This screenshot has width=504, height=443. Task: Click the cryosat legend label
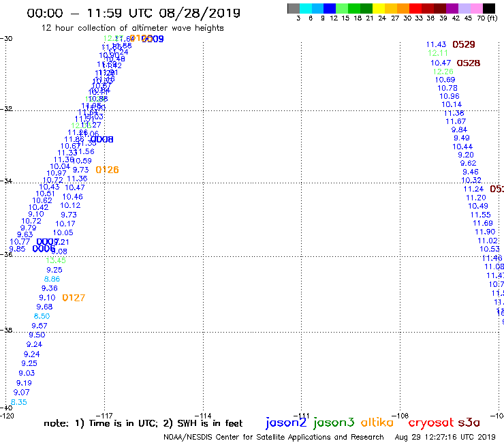point(431,423)
